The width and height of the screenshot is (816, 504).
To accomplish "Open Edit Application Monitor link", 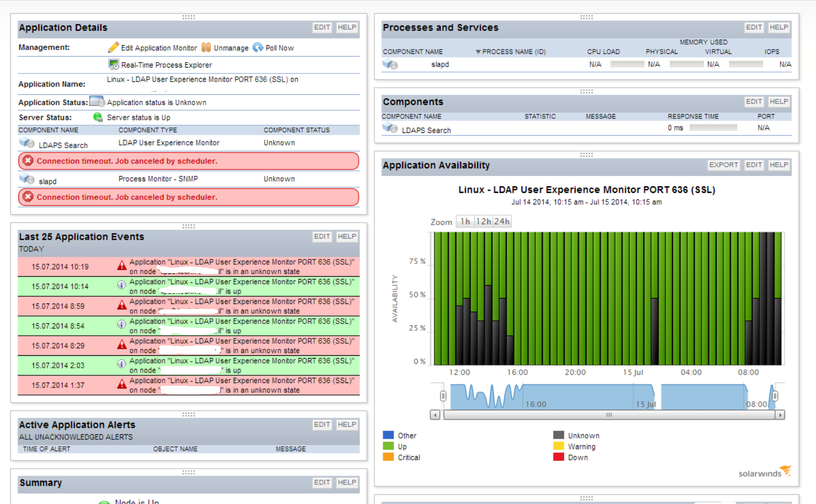I will [x=159, y=48].
